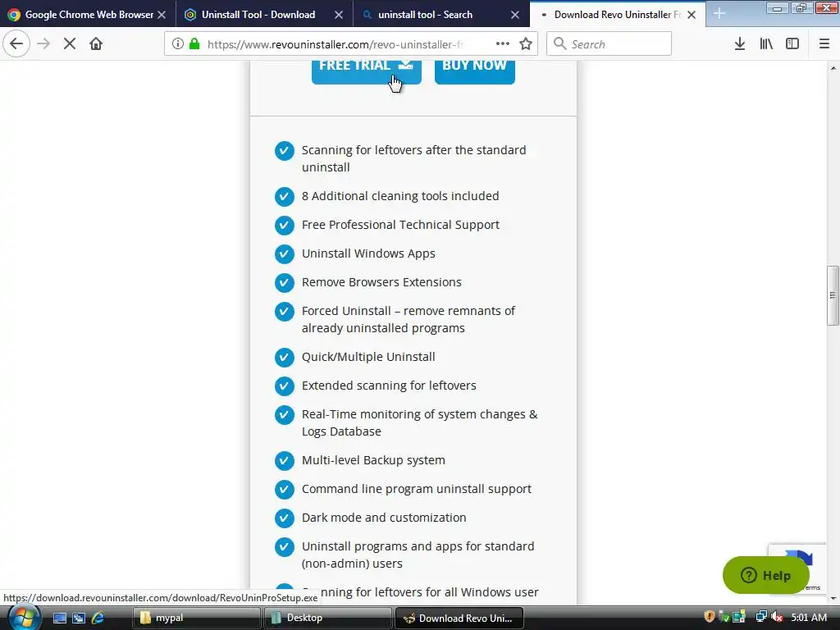Go to the browser home page
840x630 pixels.
(x=96, y=43)
